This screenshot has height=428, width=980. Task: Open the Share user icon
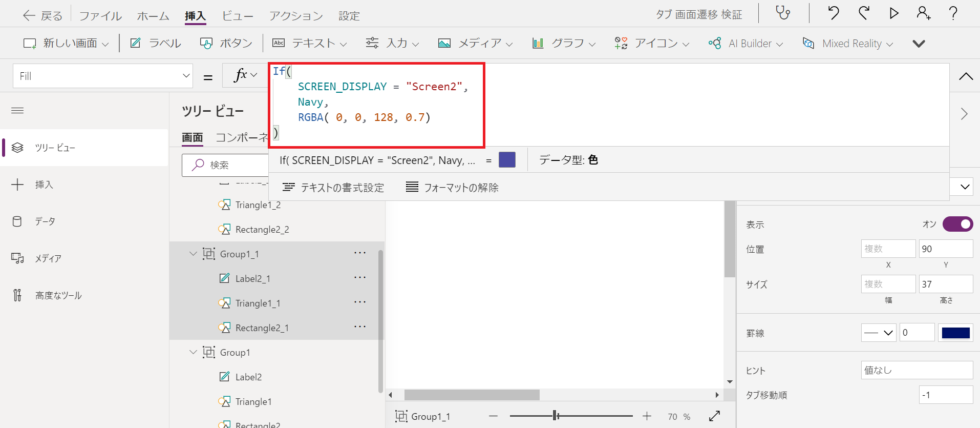point(924,13)
